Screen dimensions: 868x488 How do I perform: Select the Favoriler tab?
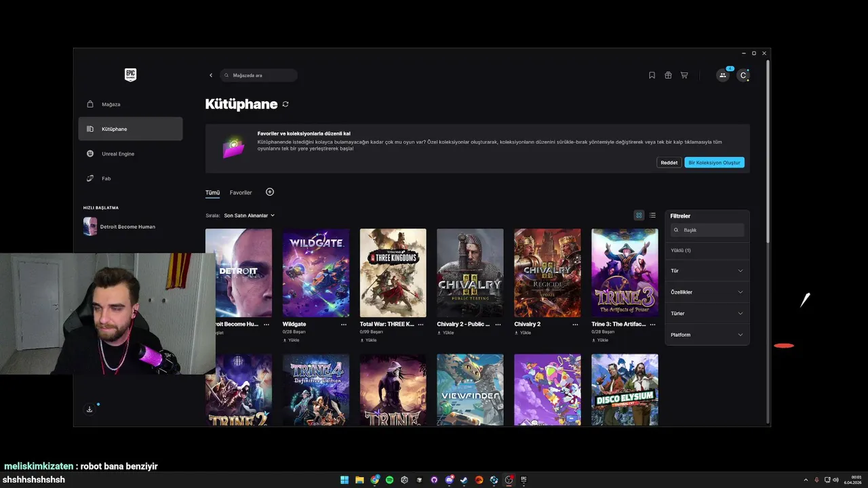241,192
